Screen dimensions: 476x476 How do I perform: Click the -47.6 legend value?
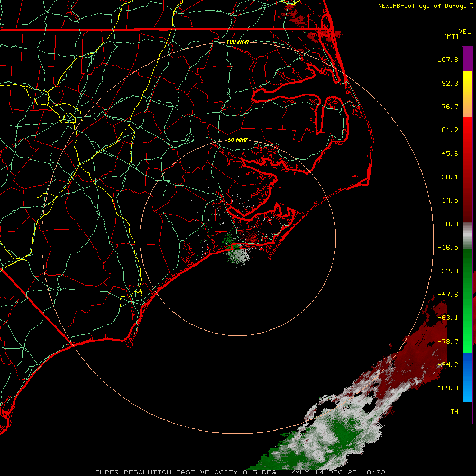click(x=448, y=295)
